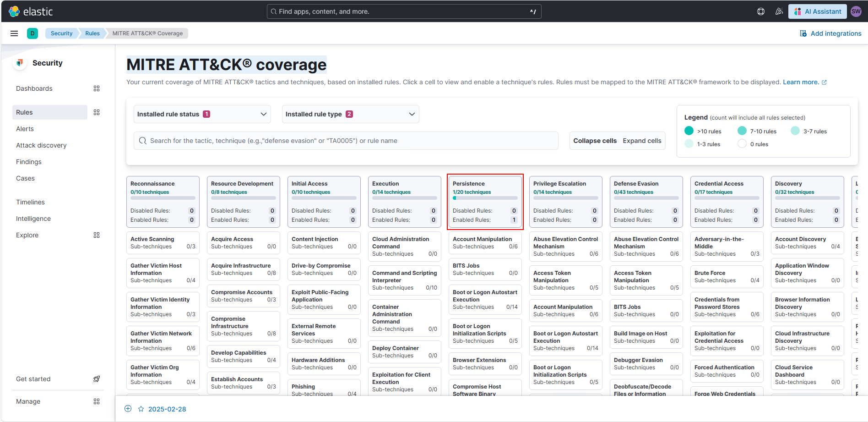Open Cases in the sidebar
This screenshot has height=422, width=868.
click(x=25, y=178)
